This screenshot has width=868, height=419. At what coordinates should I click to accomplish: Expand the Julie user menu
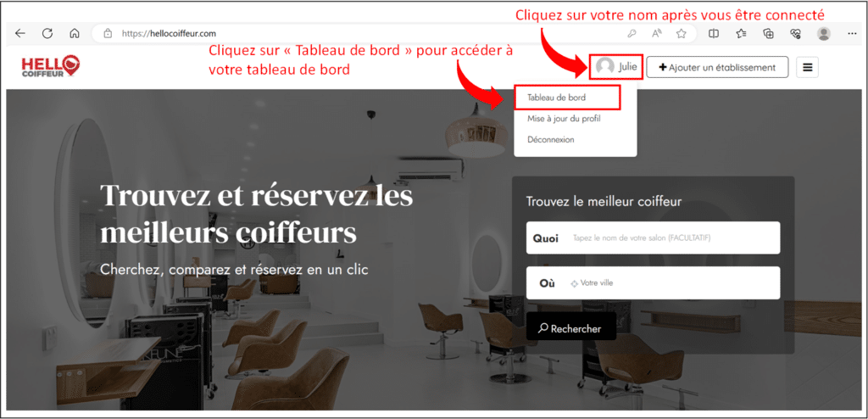click(616, 67)
